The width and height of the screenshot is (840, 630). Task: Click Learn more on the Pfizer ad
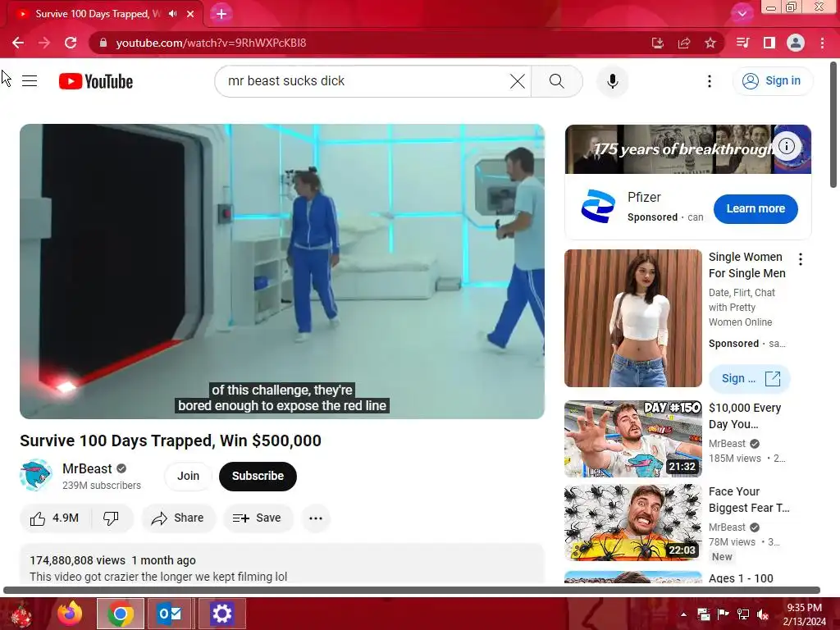pyautogui.click(x=756, y=209)
